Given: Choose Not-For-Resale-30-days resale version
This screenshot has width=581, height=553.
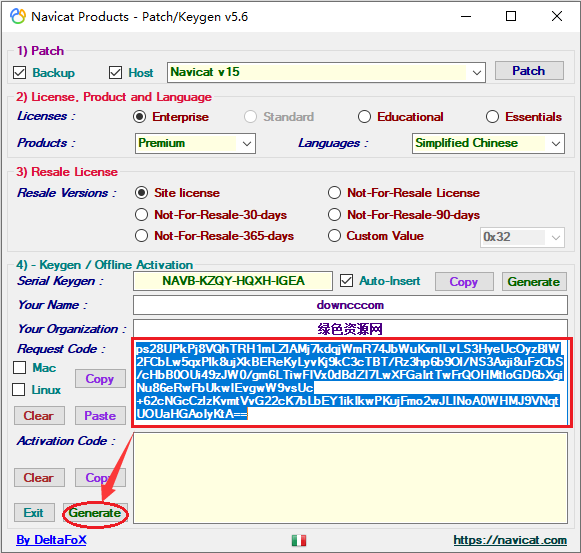Looking at the screenshot, I should pyautogui.click(x=142, y=215).
